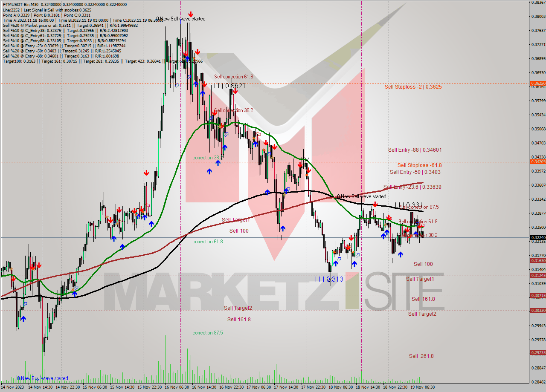Viewport: 546px width, 392px height.
Task: Click the 'Sell %10 @ C_Entry61' line
Action: pos(65,35)
